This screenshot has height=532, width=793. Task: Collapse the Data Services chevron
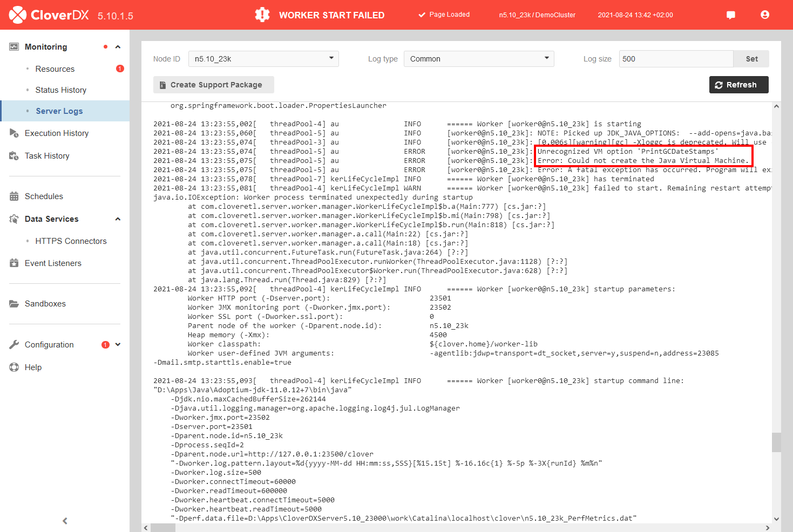tap(118, 219)
